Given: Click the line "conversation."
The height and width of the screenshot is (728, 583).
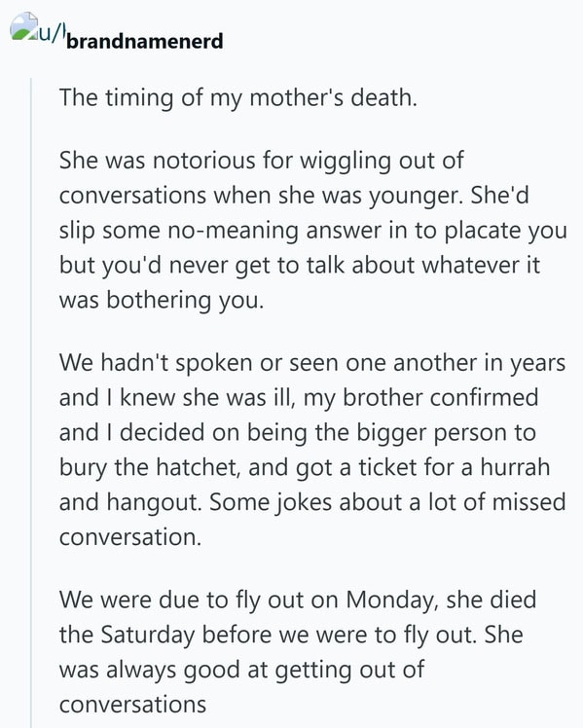Looking at the screenshot, I should click(130, 537).
